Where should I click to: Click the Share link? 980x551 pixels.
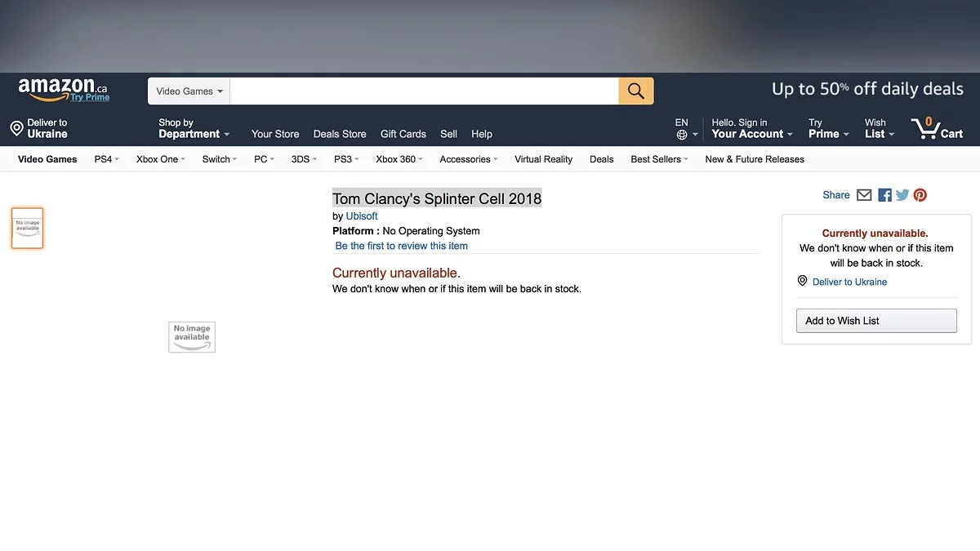click(x=836, y=195)
